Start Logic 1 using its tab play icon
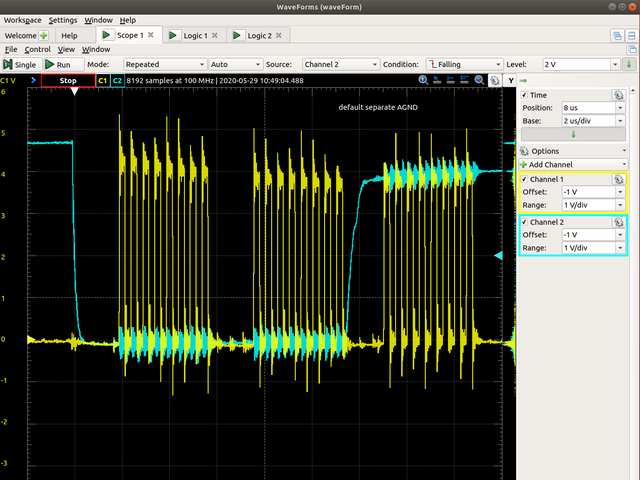 point(173,36)
